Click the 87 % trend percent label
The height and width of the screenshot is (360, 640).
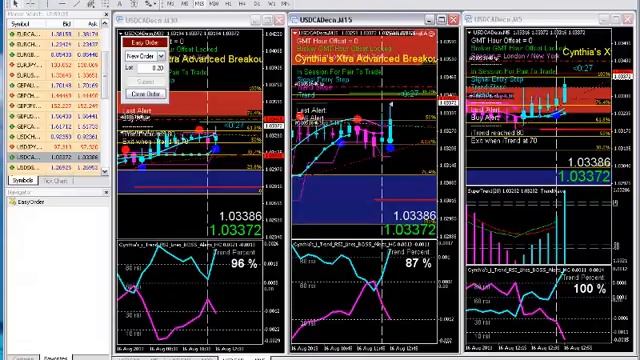tap(418, 264)
